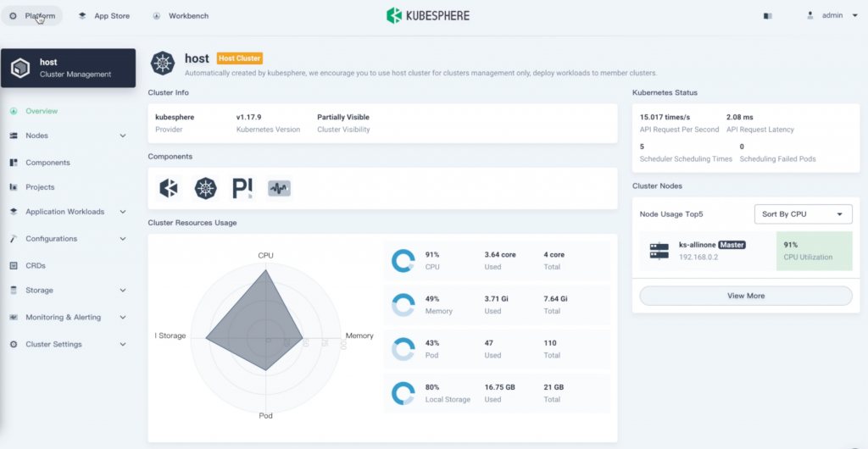This screenshot has height=449, width=868.
Task: Click the CPU usage donut icon
Action: (403, 261)
